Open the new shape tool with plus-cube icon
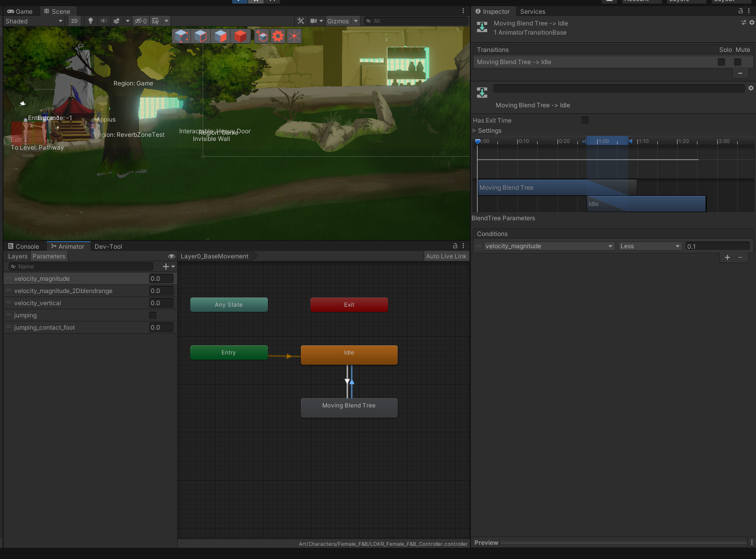The width and height of the screenshot is (756, 559). 262,36
